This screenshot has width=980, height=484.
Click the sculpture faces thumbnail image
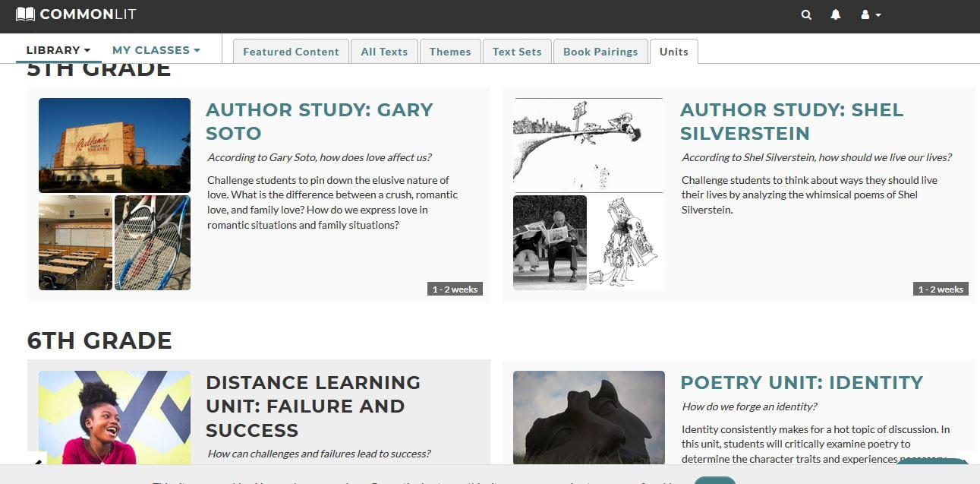tap(589, 417)
